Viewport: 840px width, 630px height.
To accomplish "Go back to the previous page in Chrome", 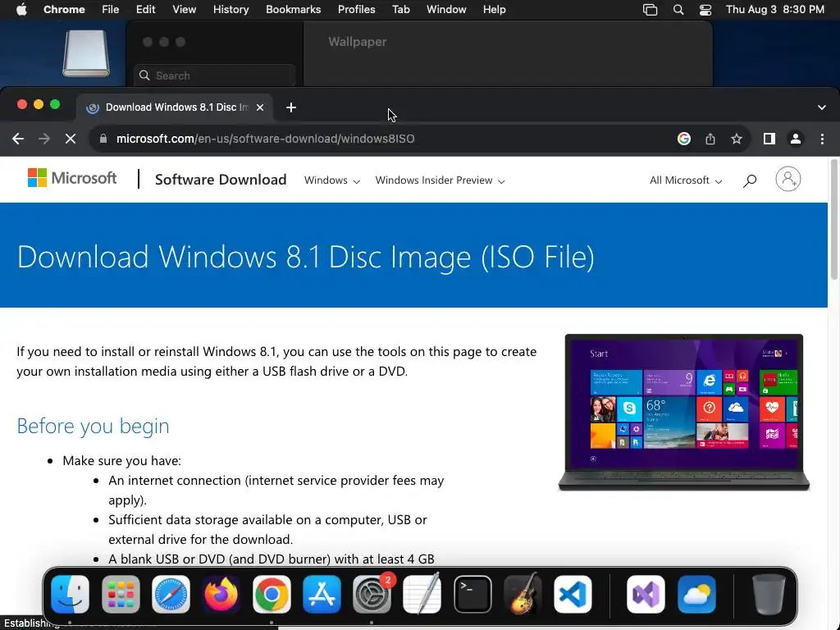I will (18, 139).
